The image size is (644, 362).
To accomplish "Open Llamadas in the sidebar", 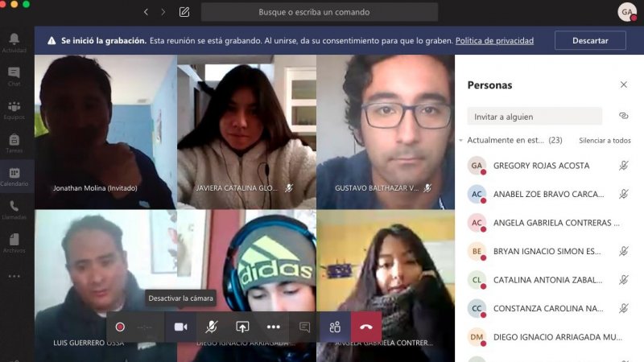I will pyautogui.click(x=14, y=210).
